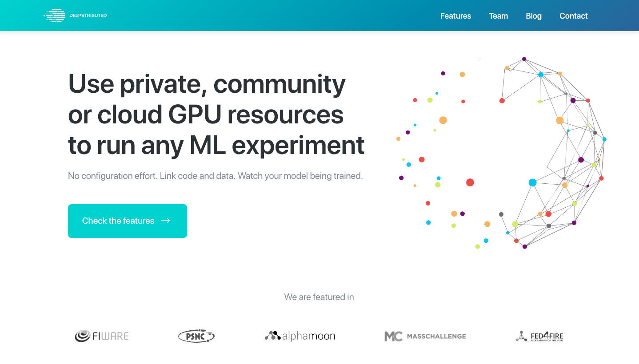Click the Check the features button
The height and width of the screenshot is (364, 639).
(x=128, y=221)
